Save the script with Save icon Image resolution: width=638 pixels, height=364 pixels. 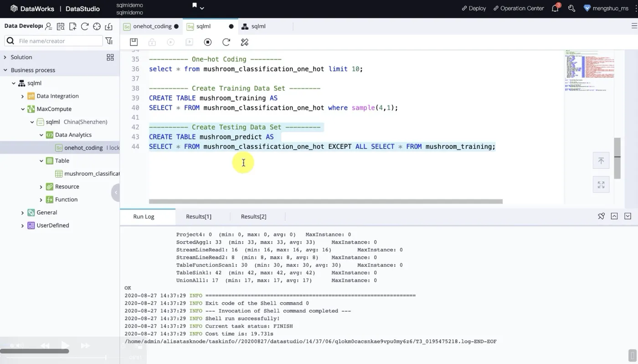click(134, 42)
